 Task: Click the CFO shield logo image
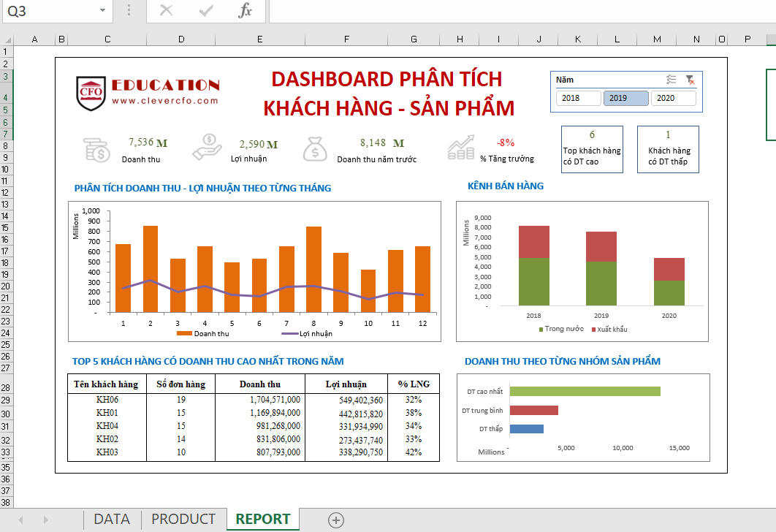pos(91,94)
